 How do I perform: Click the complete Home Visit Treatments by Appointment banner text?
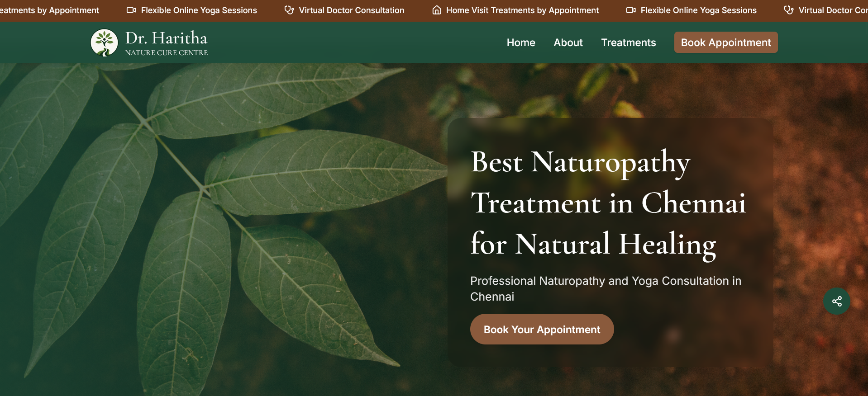[x=522, y=10]
